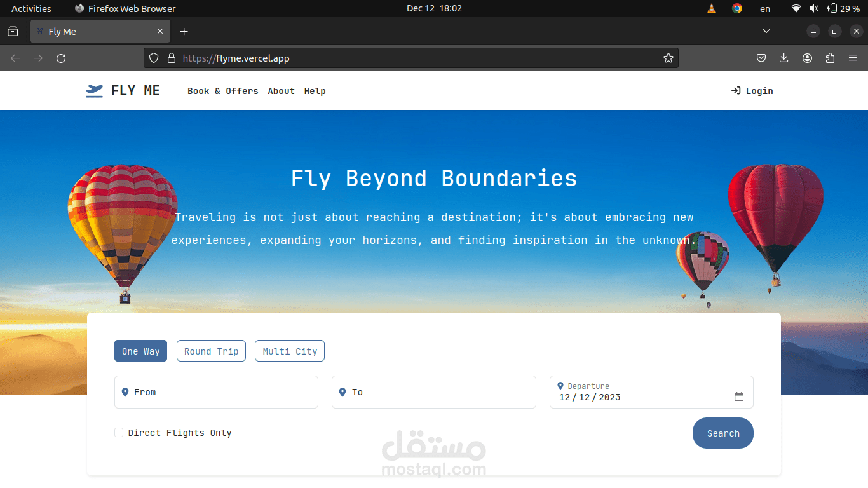The image size is (868, 488).
Task: Click the About navigation item
Action: coord(281,91)
